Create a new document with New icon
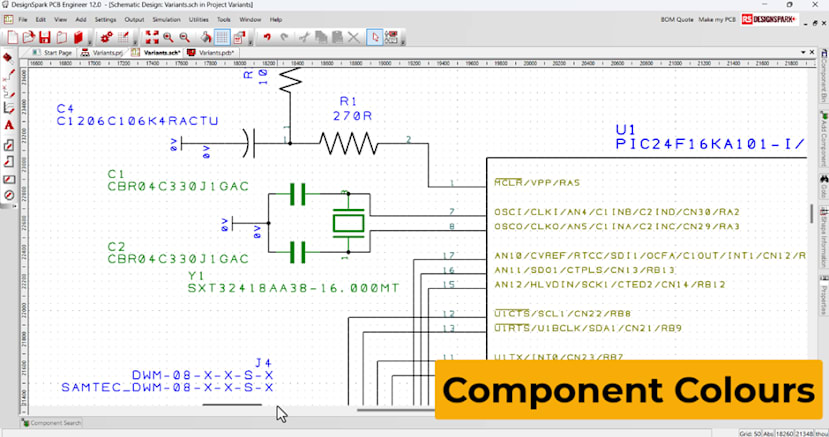The height and width of the screenshot is (437, 829). click(x=12, y=37)
